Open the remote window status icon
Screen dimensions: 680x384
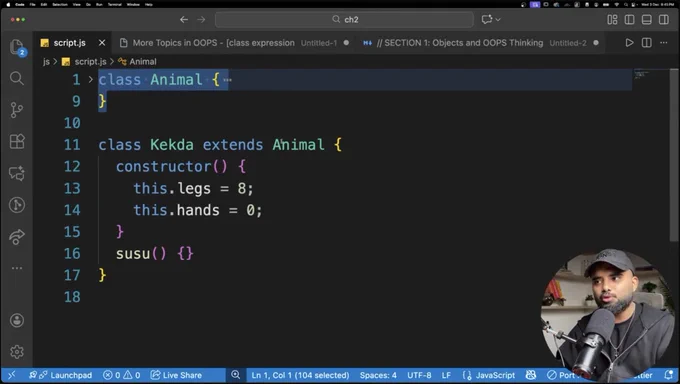pos(12,375)
